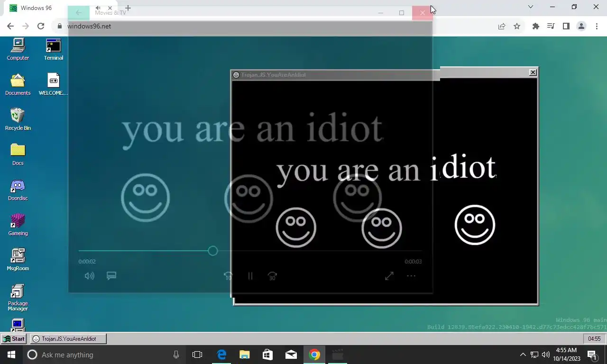Open Chrome media controls icon
Viewport: 607px width, 364px height.
tap(551, 26)
